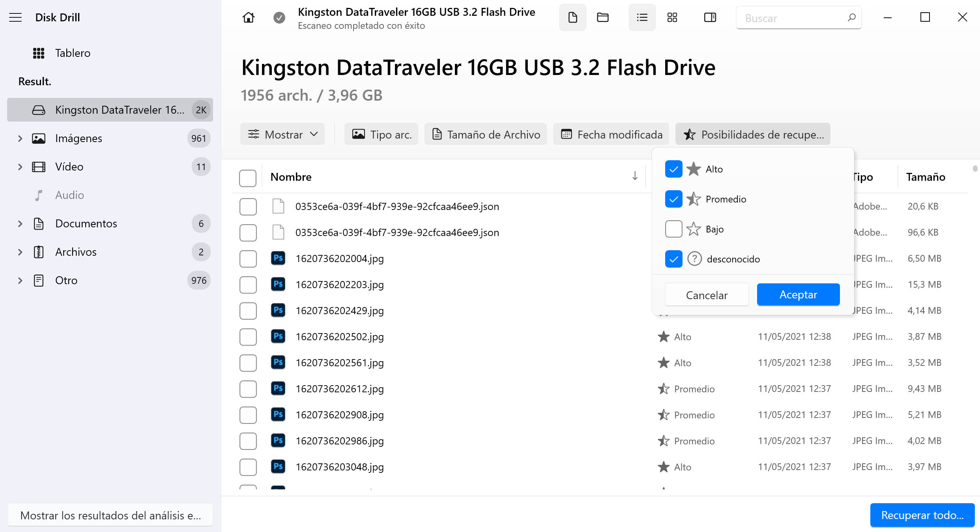The image size is (980, 532).
Task: Toggle the select-all checkbox by Nombre
Action: click(248, 178)
